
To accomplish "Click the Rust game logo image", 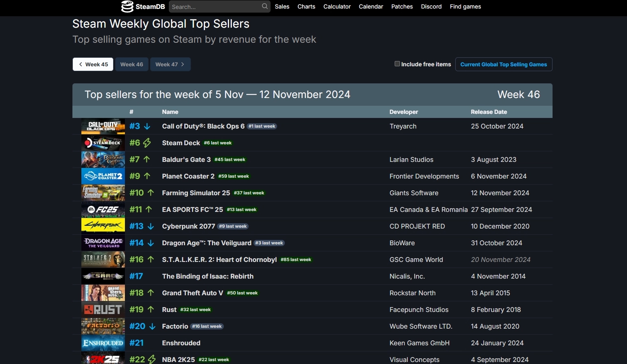I will [103, 310].
